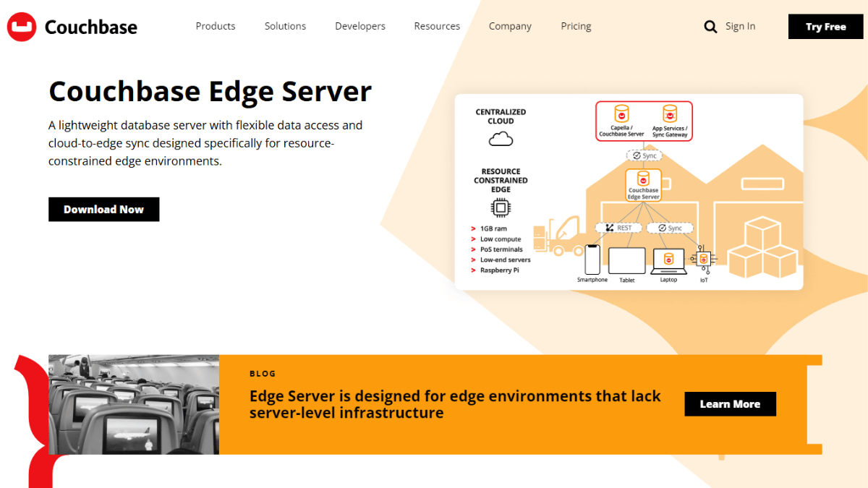The height and width of the screenshot is (488, 868).
Task: Click the blog headline about Edge Server
Action: 455,405
